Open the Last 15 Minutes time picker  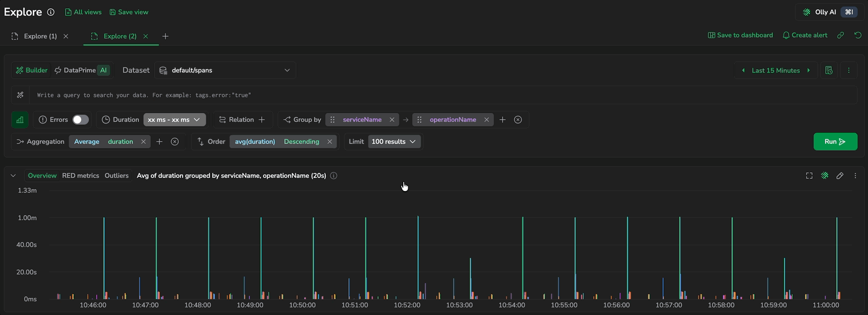[776, 70]
